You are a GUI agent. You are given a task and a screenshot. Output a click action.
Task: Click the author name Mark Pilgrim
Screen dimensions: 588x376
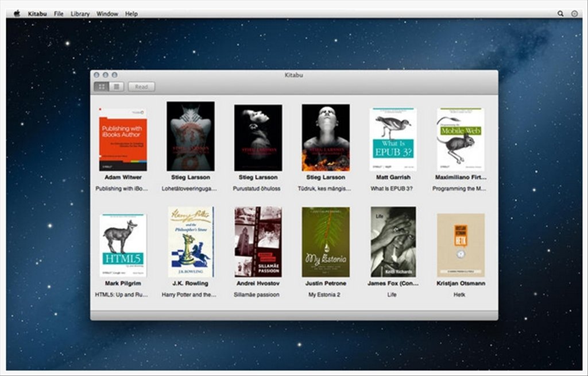tap(123, 283)
